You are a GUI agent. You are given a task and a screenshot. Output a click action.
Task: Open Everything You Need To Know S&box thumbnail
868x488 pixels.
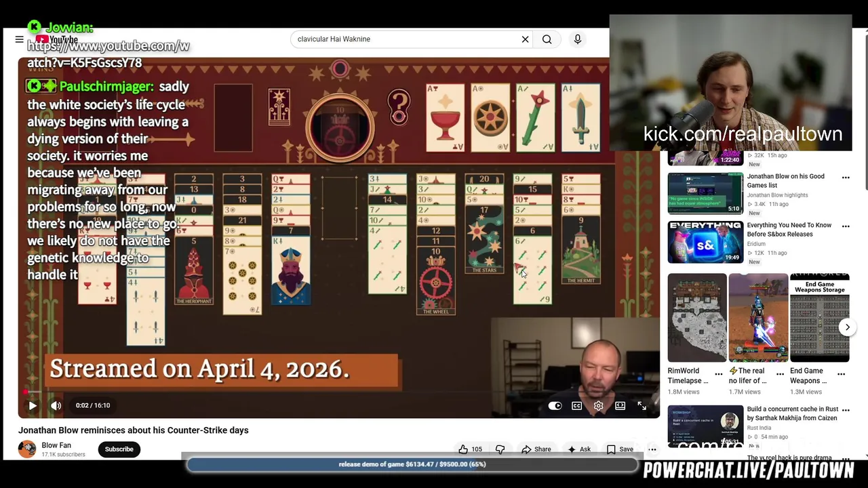[705, 242]
